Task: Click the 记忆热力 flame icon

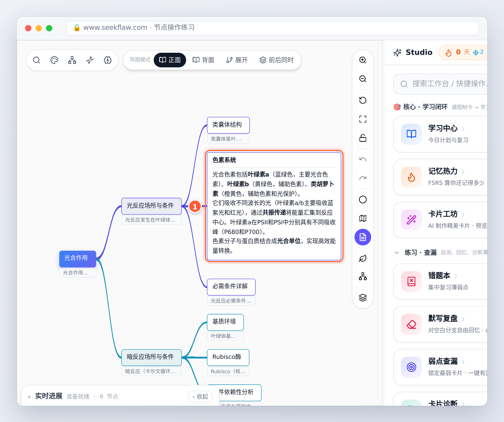Action: coord(411,177)
